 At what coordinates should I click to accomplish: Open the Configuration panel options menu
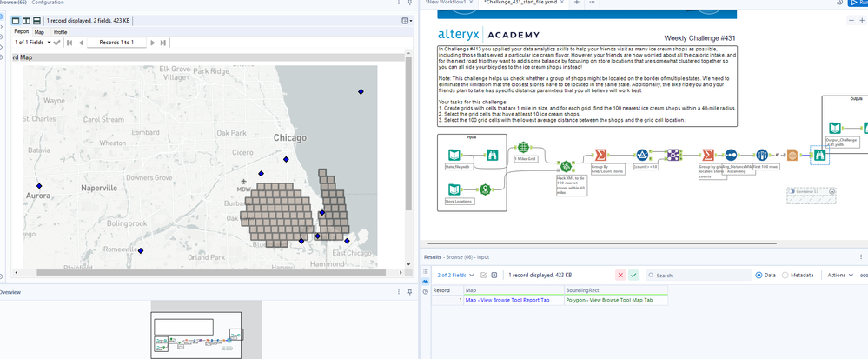pos(399,3)
